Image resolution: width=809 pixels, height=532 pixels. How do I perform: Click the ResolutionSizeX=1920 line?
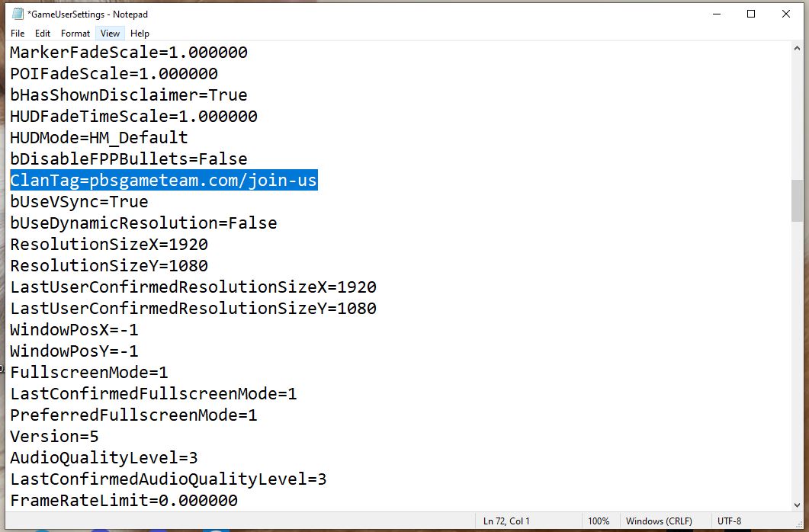click(x=109, y=245)
